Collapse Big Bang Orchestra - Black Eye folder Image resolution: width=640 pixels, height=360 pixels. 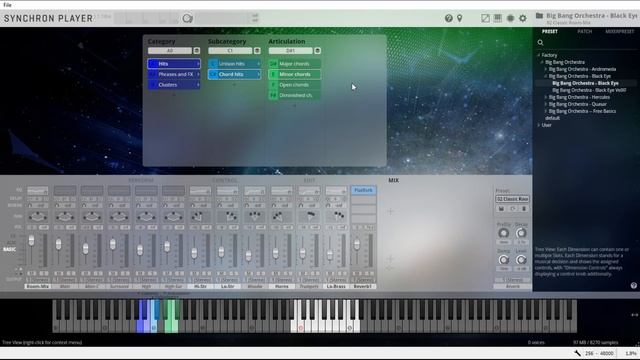[546, 76]
